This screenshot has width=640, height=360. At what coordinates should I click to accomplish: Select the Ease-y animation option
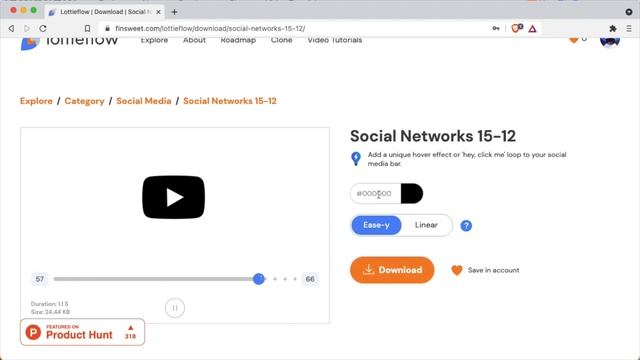pos(376,225)
